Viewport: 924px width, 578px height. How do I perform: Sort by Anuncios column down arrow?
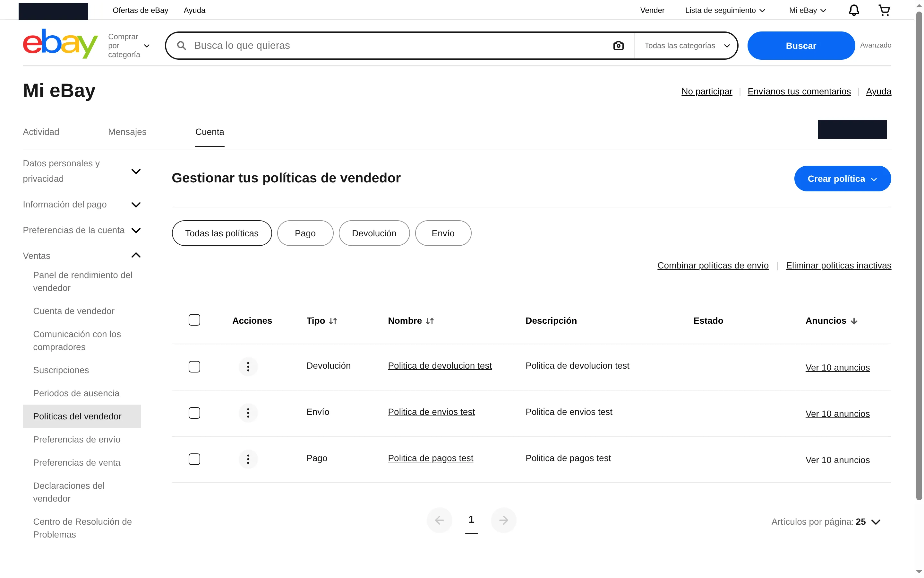point(854,321)
